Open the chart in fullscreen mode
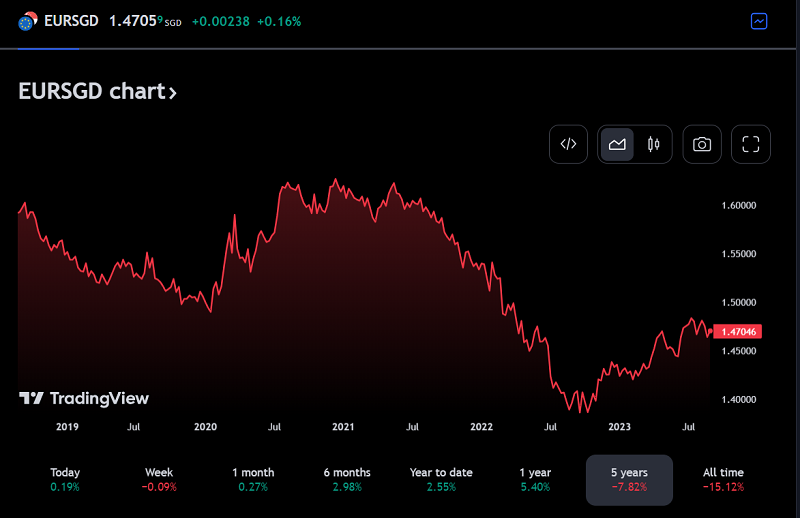Screen dimensions: 800x518 [x=751, y=144]
